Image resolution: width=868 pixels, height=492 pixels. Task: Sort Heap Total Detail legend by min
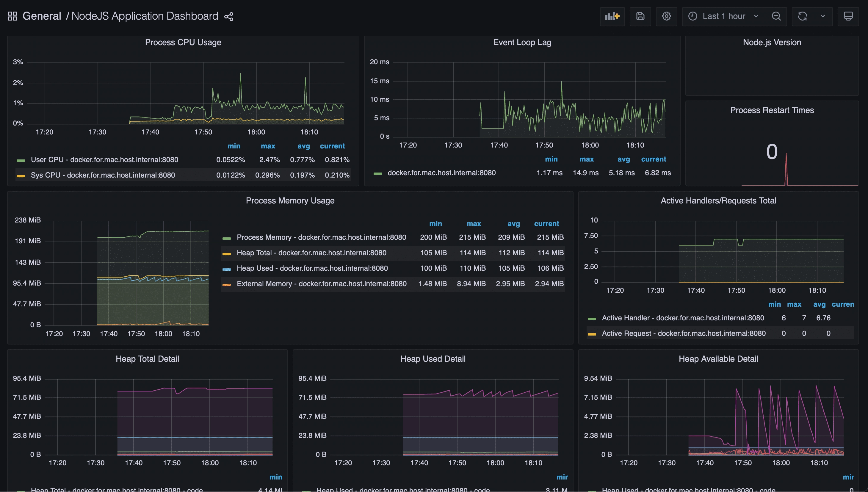[x=276, y=477]
